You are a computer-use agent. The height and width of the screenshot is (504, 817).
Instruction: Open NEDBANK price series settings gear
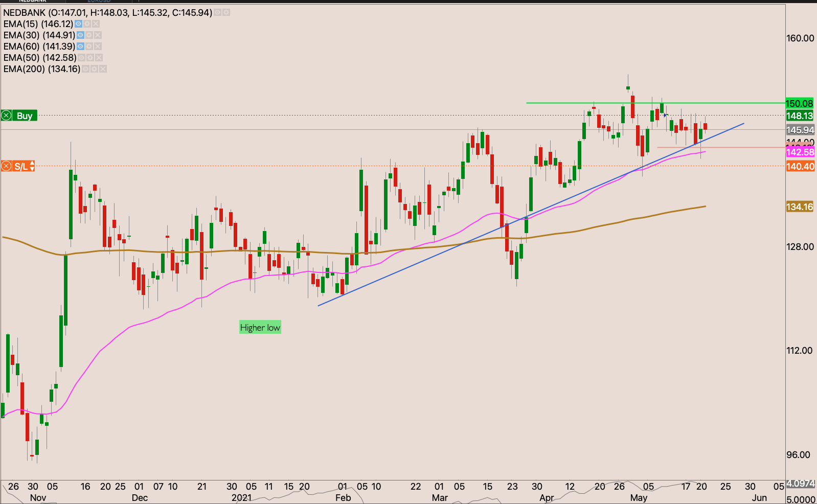tap(226, 12)
